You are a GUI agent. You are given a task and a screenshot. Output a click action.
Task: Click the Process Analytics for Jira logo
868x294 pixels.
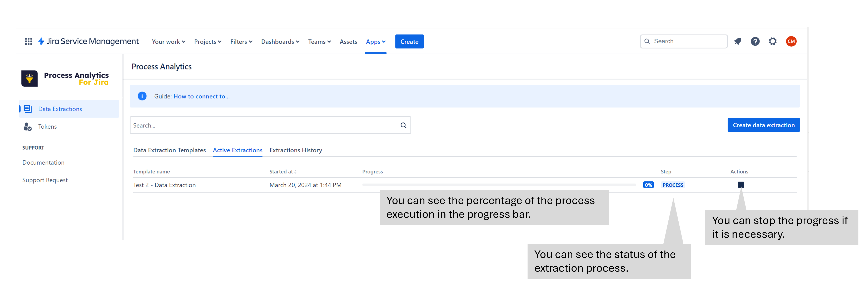tap(65, 78)
